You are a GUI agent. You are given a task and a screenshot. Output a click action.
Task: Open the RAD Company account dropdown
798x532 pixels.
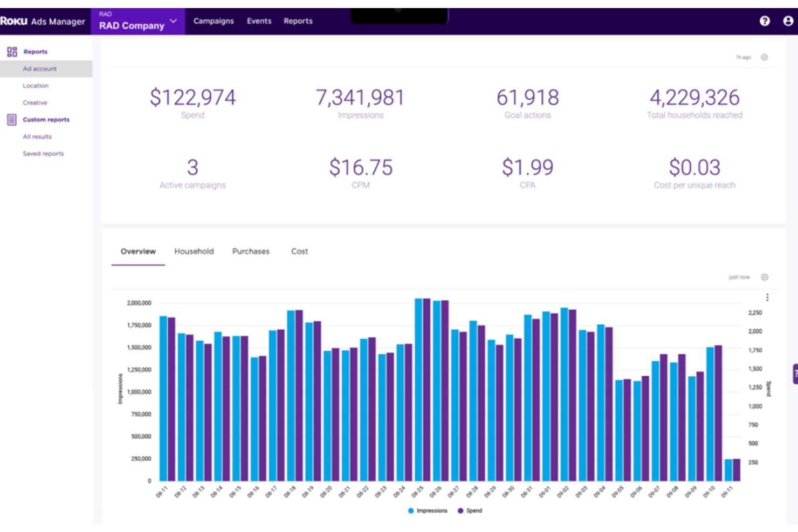click(138, 22)
